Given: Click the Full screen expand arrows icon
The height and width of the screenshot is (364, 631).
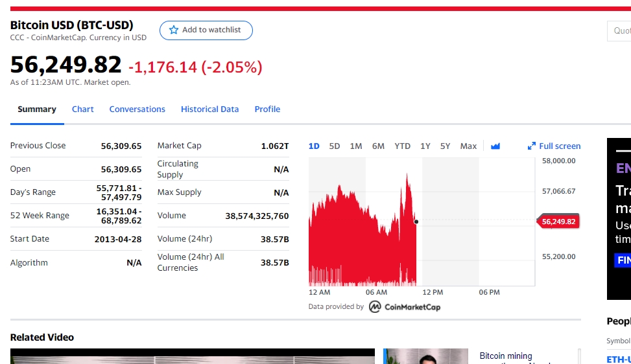Looking at the screenshot, I should [532, 146].
